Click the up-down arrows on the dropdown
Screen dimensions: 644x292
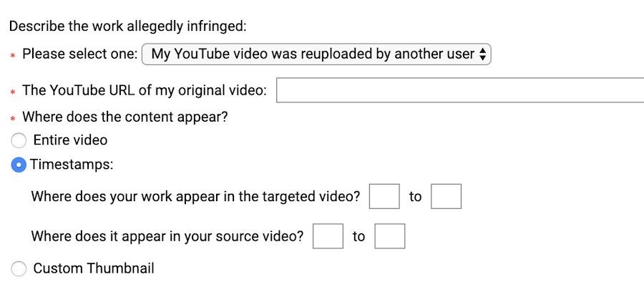pos(482,54)
